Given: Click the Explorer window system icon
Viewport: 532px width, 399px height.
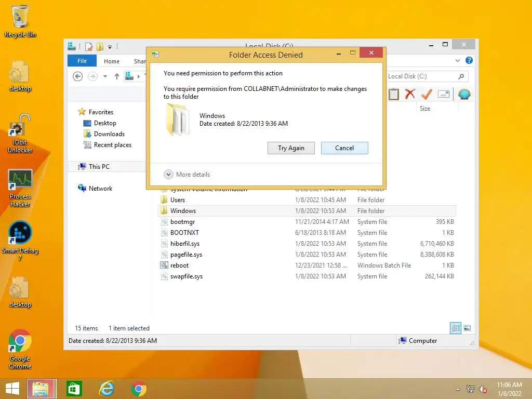Looking at the screenshot, I should 72,46.
